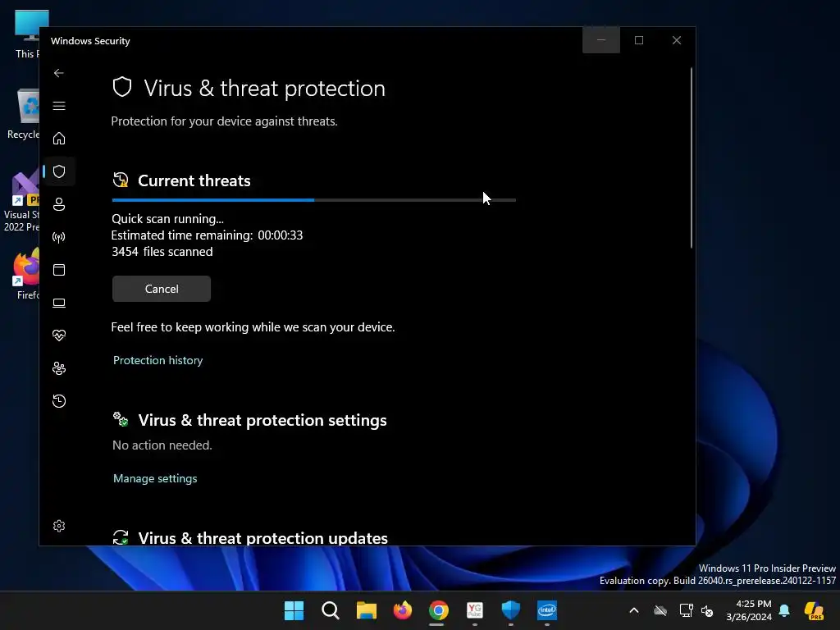This screenshot has height=630, width=840.
Task: Click the Virus & threat protection settings heading
Action: [x=262, y=420]
